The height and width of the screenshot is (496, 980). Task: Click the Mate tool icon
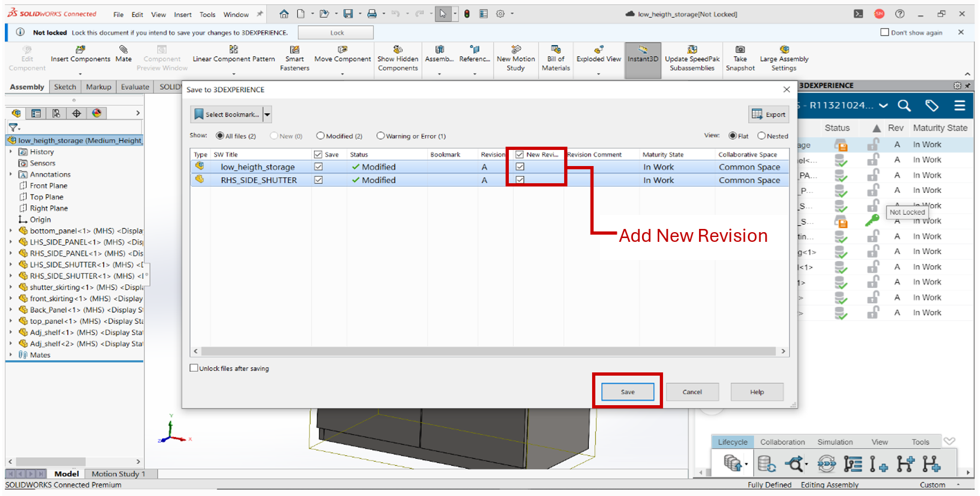click(x=123, y=50)
